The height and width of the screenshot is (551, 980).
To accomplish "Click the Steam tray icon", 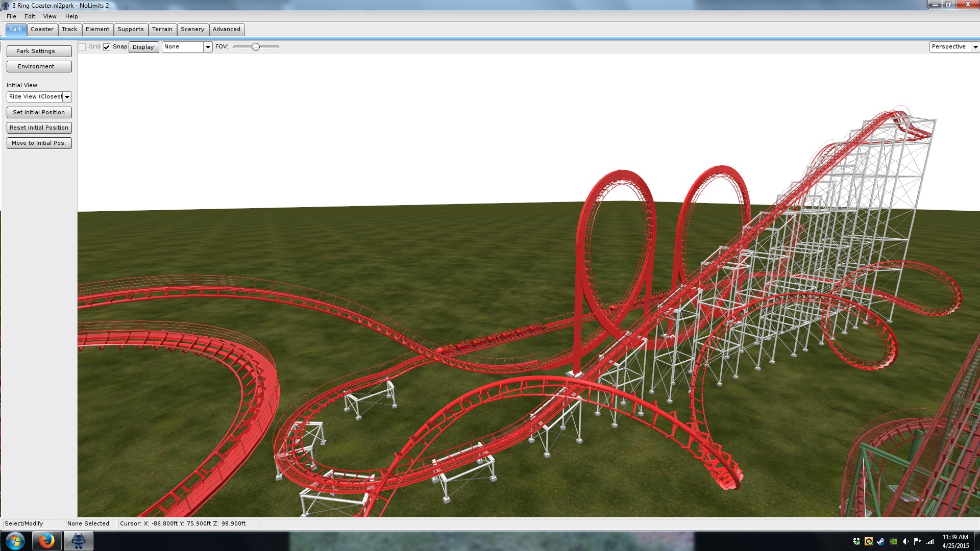I will (880, 541).
